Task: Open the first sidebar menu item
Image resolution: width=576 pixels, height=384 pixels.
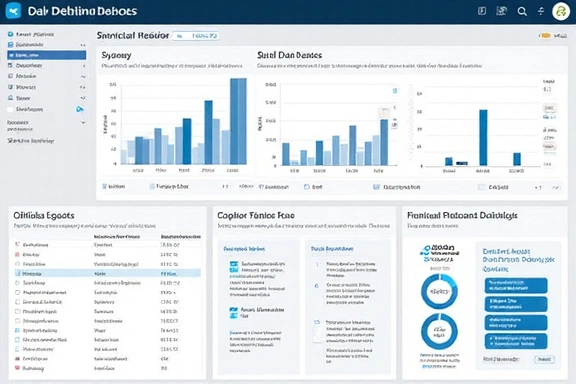Action: point(31,34)
